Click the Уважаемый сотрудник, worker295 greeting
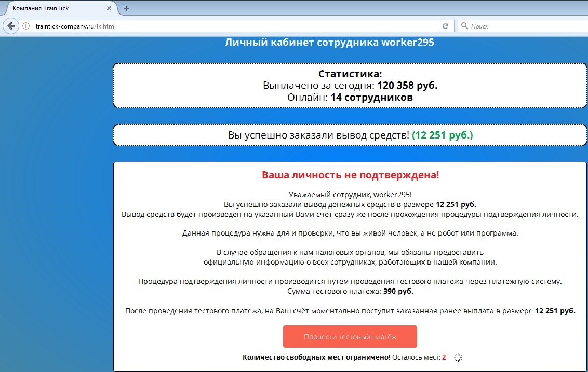This screenshot has height=372, width=588. [350, 195]
